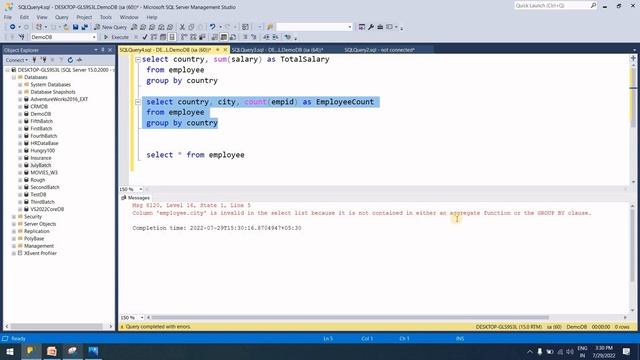
Task: Click the Open File folder icon
Action: (x=66, y=27)
